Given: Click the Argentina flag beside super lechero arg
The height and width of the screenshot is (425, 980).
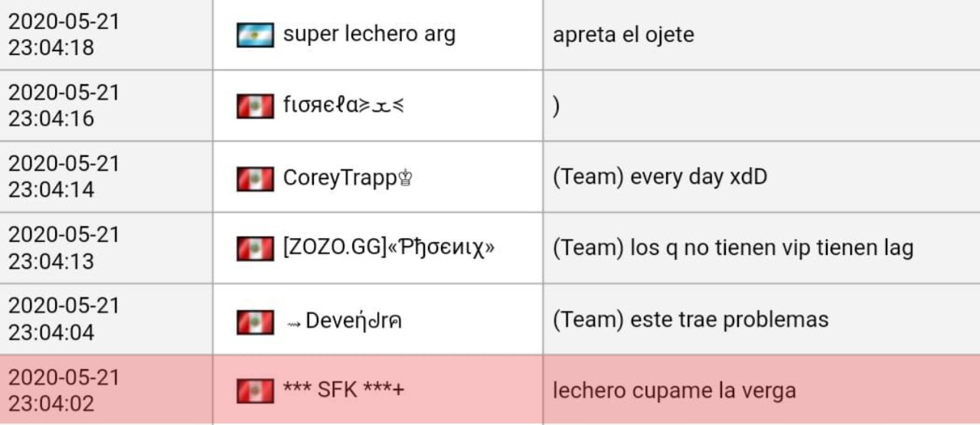Looking at the screenshot, I should pos(255,34).
